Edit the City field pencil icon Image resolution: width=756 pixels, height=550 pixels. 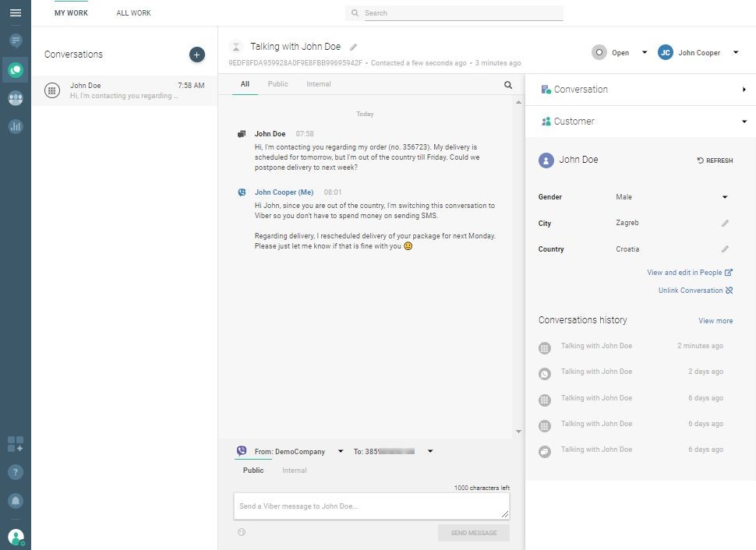point(725,224)
